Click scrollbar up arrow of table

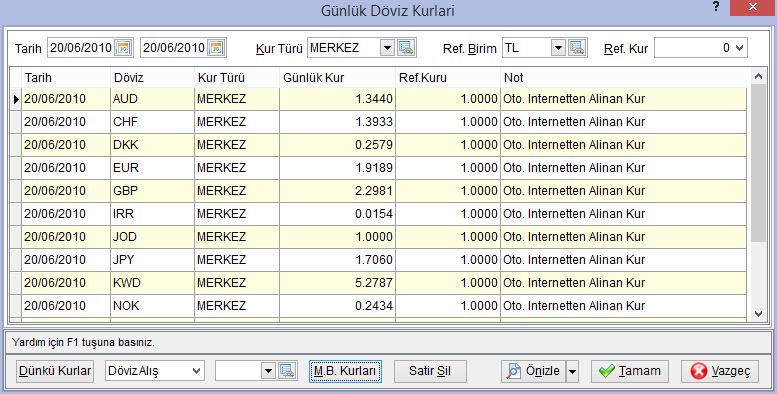pyautogui.click(x=758, y=76)
